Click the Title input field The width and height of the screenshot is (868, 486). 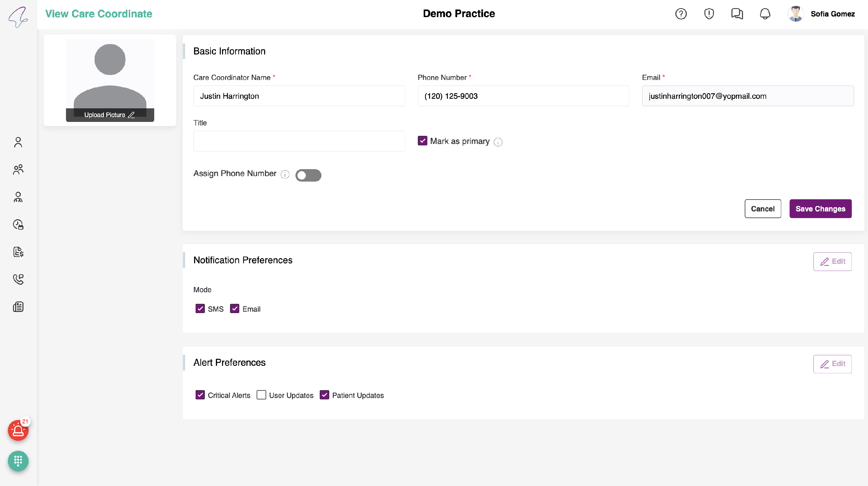coord(299,141)
